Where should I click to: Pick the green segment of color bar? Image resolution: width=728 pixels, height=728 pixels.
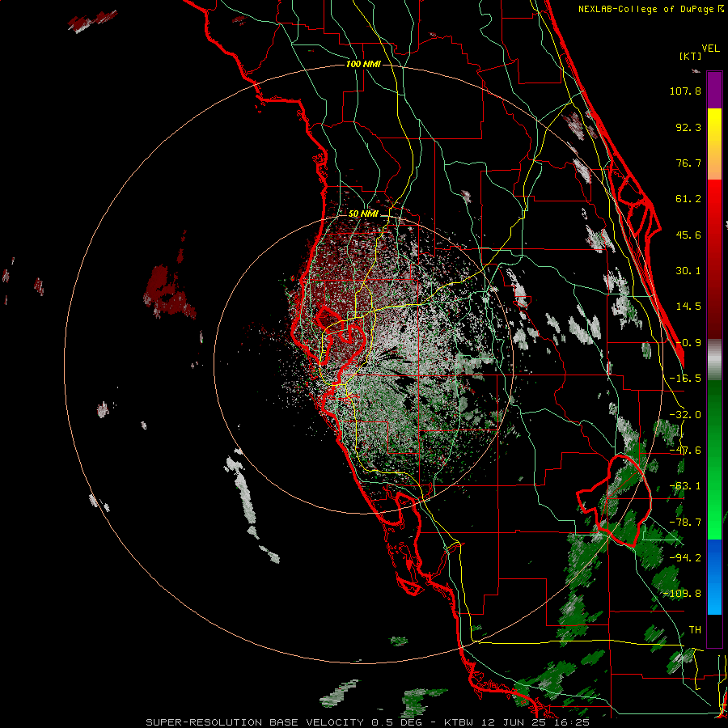pos(714,459)
